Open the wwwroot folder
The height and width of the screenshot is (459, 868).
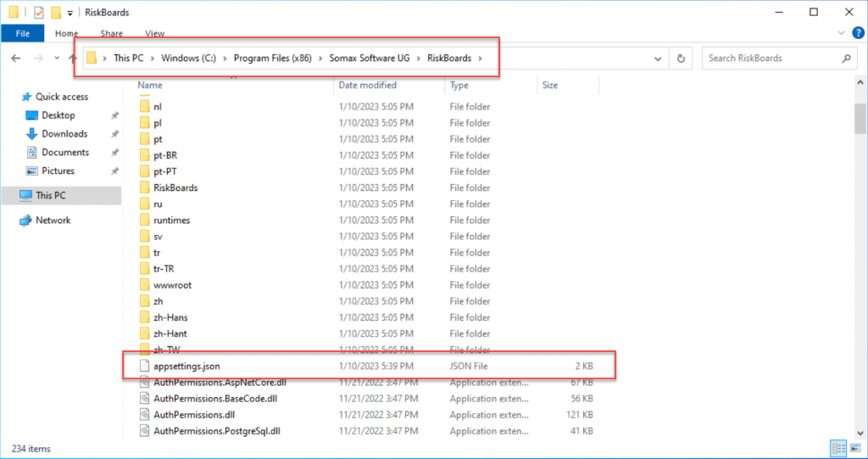click(172, 285)
